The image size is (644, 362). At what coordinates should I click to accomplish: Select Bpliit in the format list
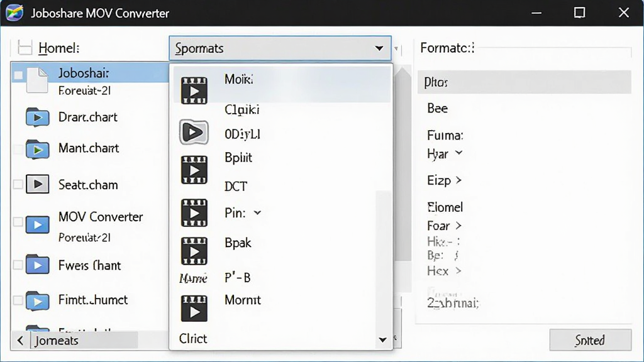click(x=238, y=158)
